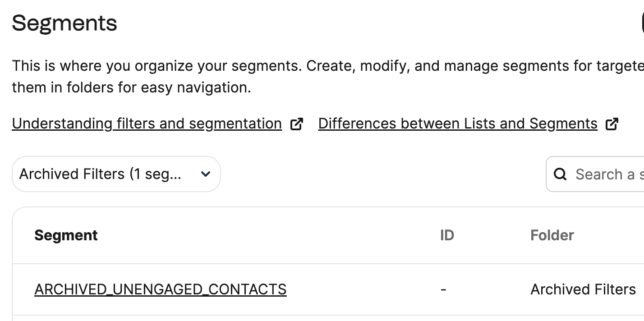Sort by the Segment column header
This screenshot has width=644, height=321.
pyautogui.click(x=66, y=235)
